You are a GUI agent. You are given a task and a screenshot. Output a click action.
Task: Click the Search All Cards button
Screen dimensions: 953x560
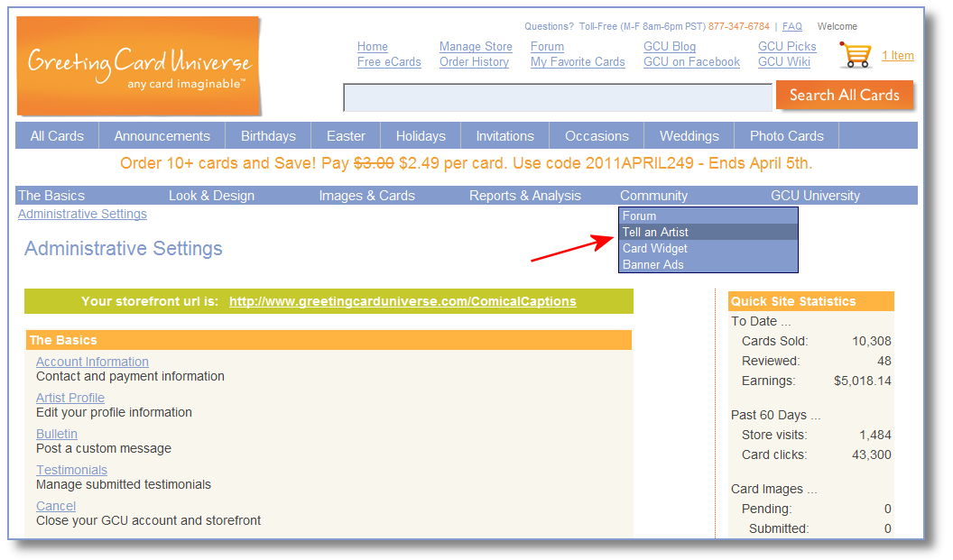(844, 96)
